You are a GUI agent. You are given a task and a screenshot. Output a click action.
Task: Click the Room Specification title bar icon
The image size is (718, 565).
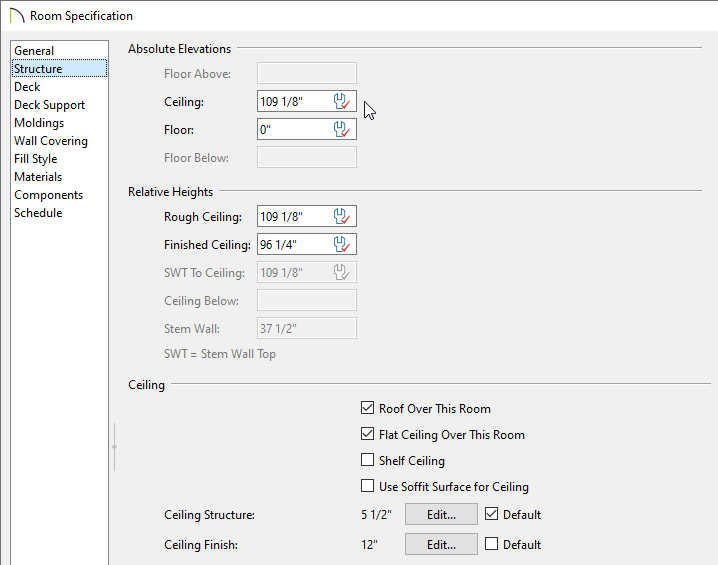(16, 16)
